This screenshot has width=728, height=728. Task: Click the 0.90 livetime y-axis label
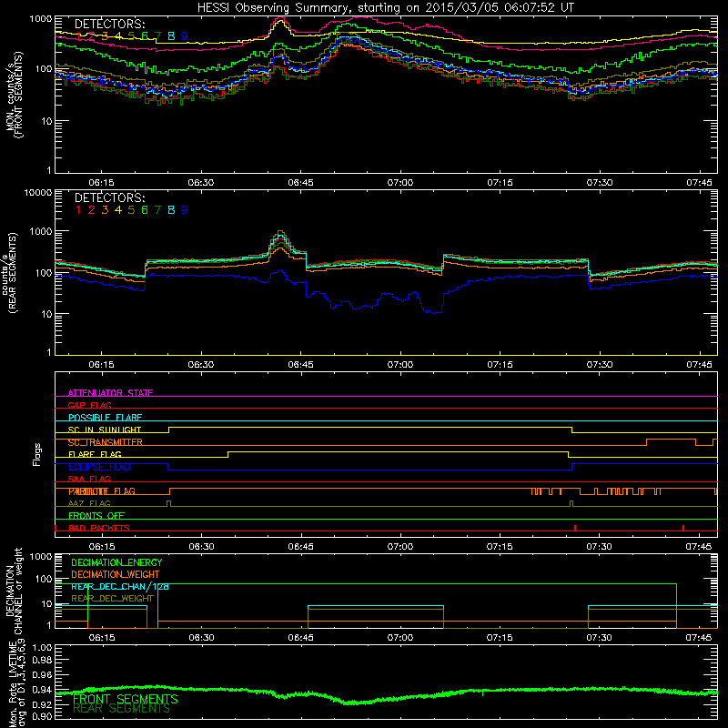click(x=43, y=716)
